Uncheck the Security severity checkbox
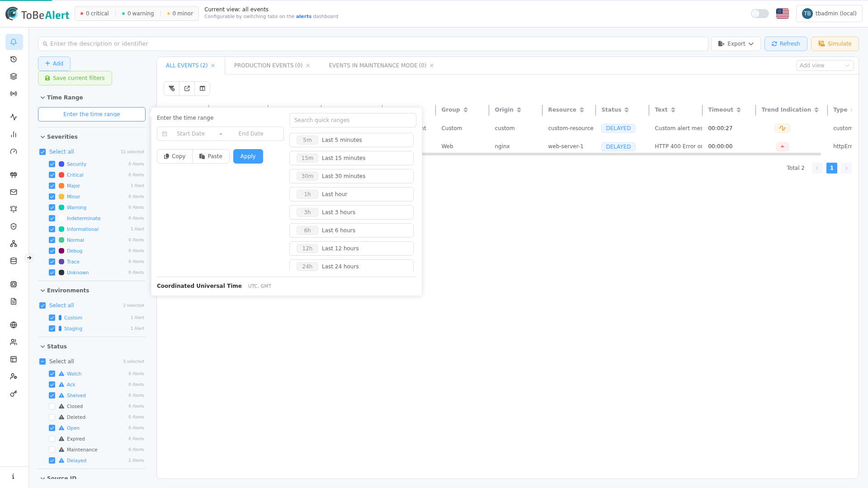Image resolution: width=868 pixels, height=488 pixels. tap(52, 164)
